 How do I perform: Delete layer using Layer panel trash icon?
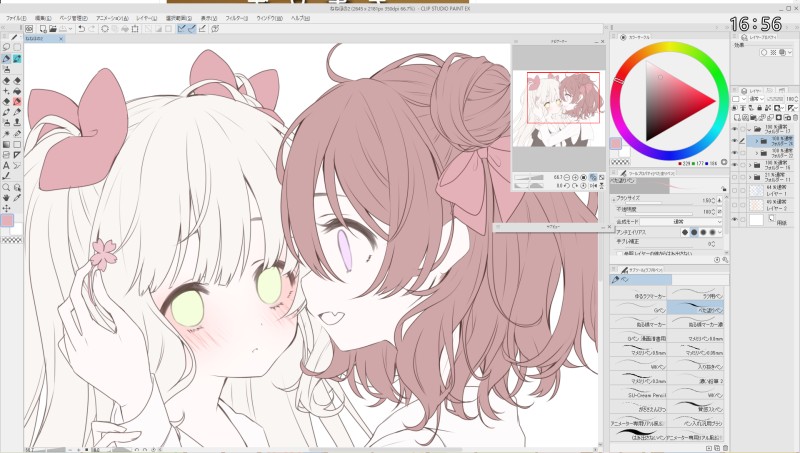795,117
